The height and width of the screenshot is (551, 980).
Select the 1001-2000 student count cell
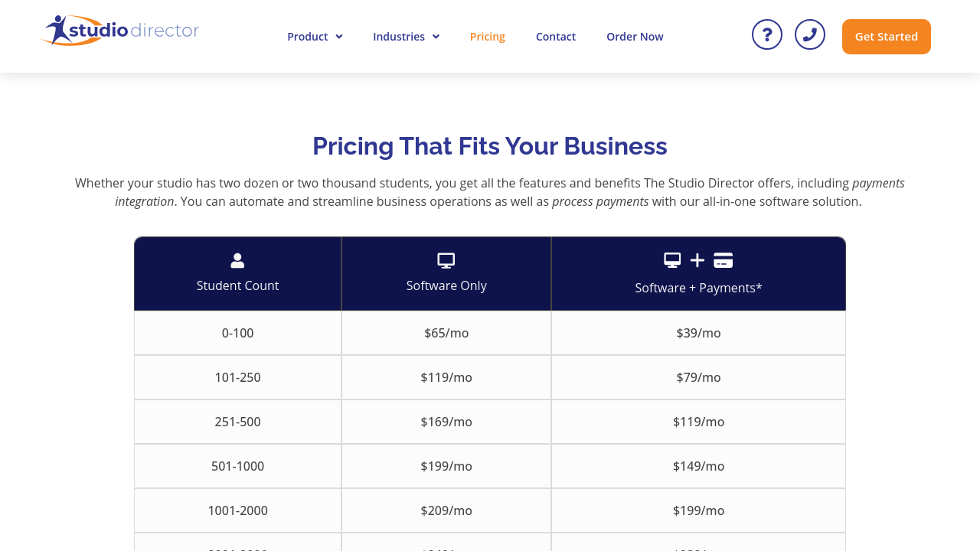coord(237,510)
